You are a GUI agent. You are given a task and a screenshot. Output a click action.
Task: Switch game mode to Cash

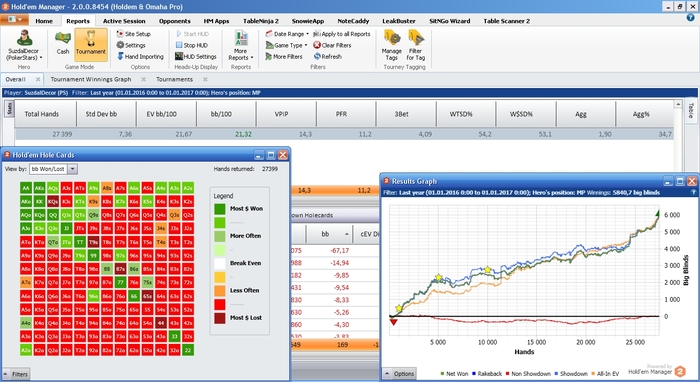pyautogui.click(x=62, y=42)
